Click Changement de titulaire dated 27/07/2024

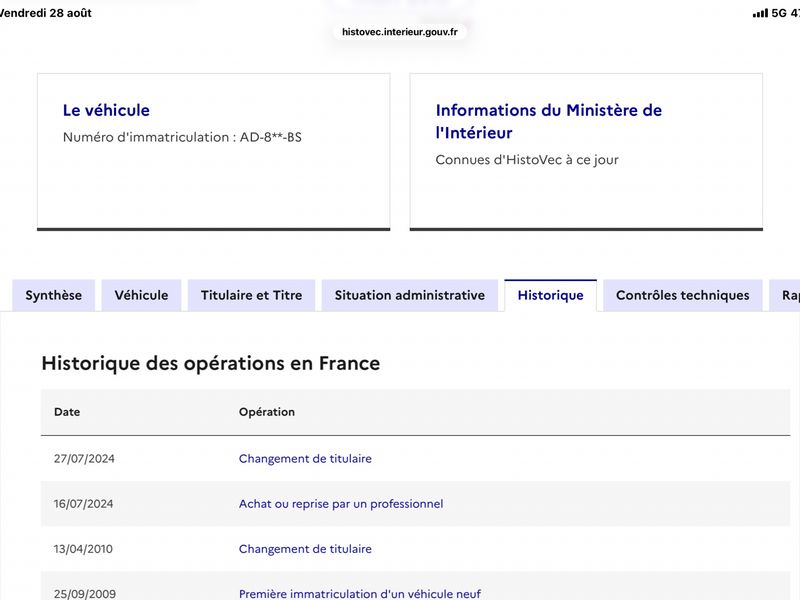tap(305, 459)
